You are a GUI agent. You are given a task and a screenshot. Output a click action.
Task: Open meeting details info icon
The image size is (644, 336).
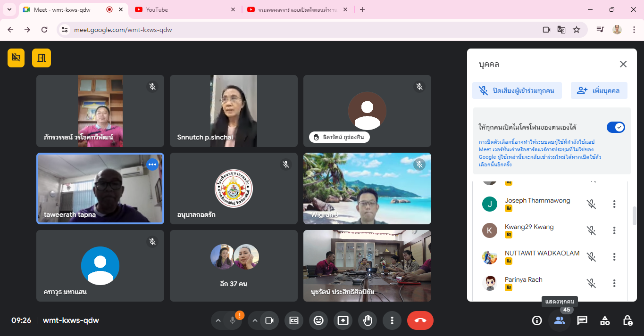pyautogui.click(x=537, y=320)
